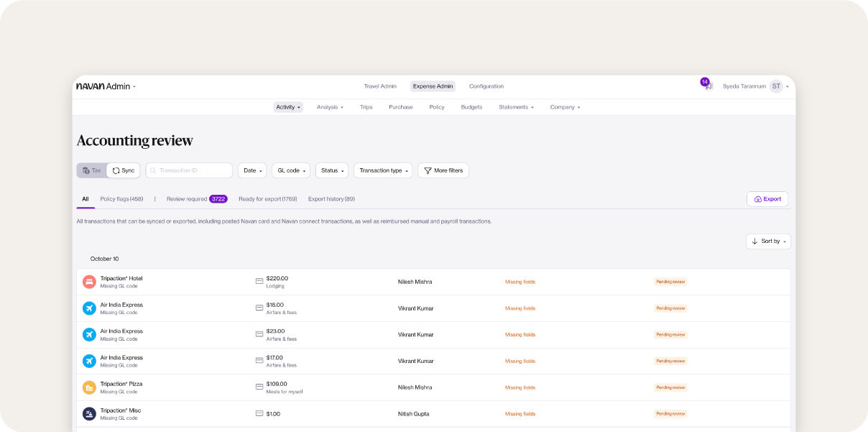This screenshot has width=868, height=432.
Task: Open the Configuration section
Action: click(486, 86)
